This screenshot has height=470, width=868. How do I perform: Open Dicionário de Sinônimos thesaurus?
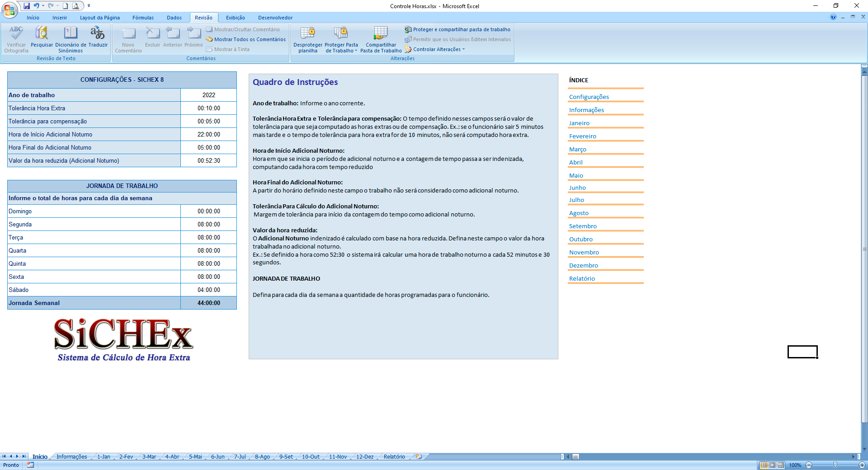point(71,39)
